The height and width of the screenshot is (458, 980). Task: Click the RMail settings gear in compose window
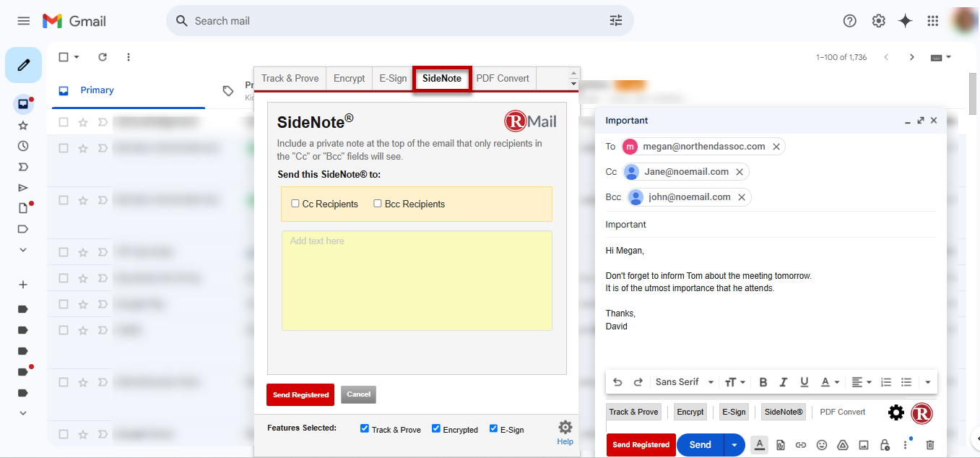point(896,412)
